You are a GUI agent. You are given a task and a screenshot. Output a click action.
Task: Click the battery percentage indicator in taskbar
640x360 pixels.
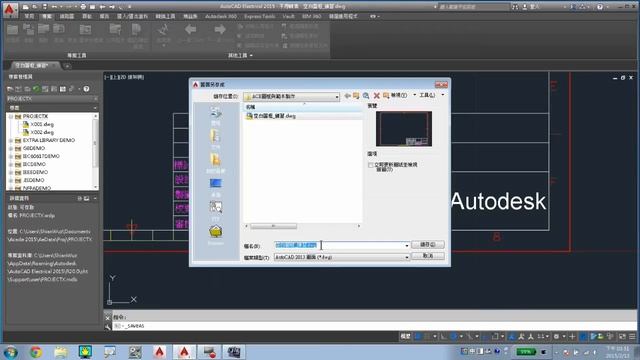point(526,351)
